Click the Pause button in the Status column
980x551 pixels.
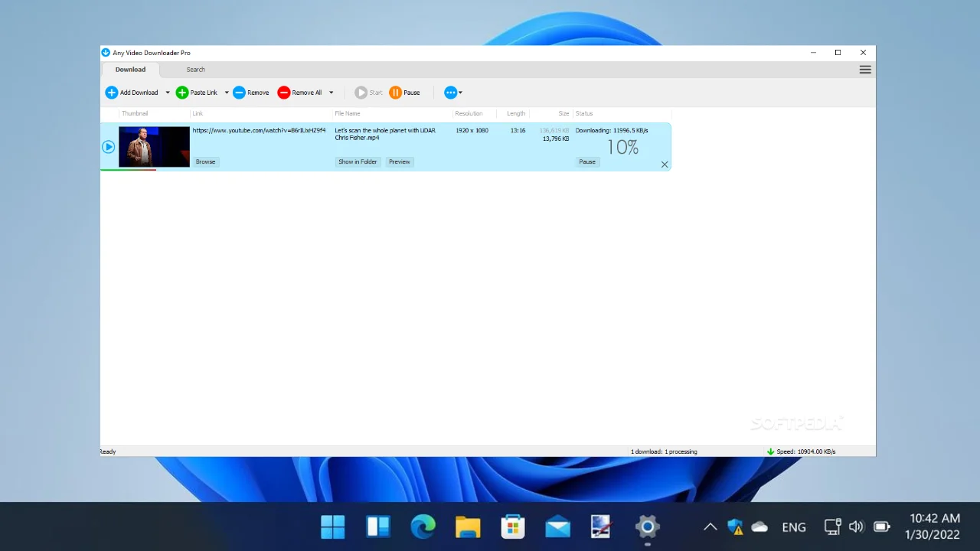pos(587,161)
